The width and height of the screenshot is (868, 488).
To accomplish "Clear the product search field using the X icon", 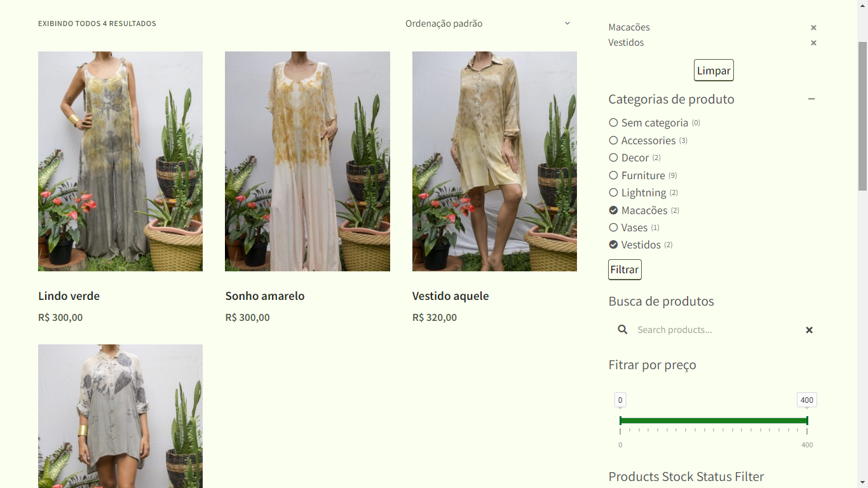I will [809, 330].
